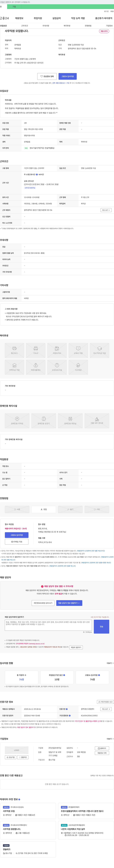Select the 모집요강 tab

pos(3,26)
